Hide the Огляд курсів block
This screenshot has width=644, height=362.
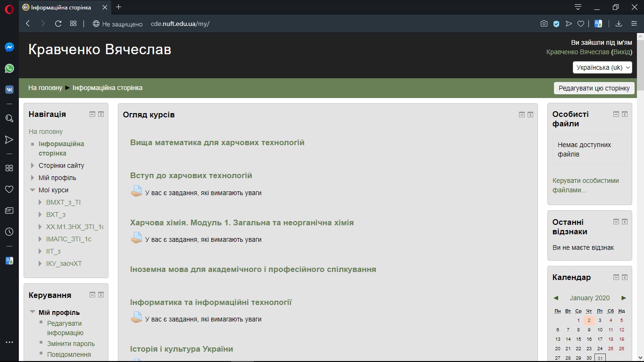pyautogui.click(x=522, y=115)
